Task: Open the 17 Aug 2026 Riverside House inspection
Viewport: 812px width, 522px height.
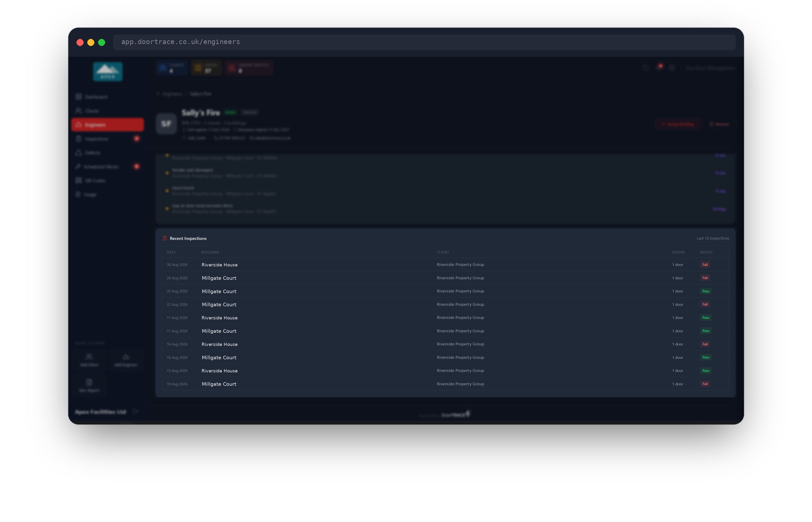Action: 445,318
